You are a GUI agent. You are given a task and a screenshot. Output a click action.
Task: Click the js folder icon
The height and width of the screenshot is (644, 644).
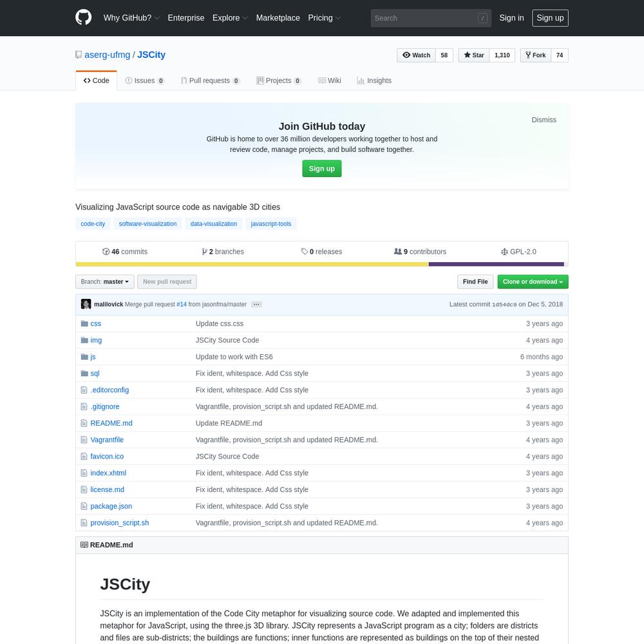point(84,357)
